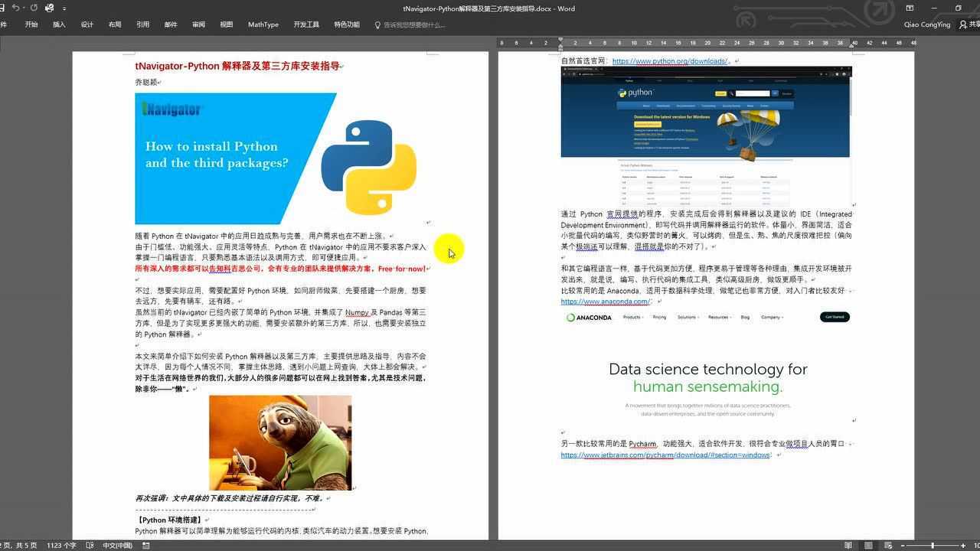Viewport: 980px width, 551px height.
Task: Switch to the MathType ribbon tab
Action: [x=263, y=24]
